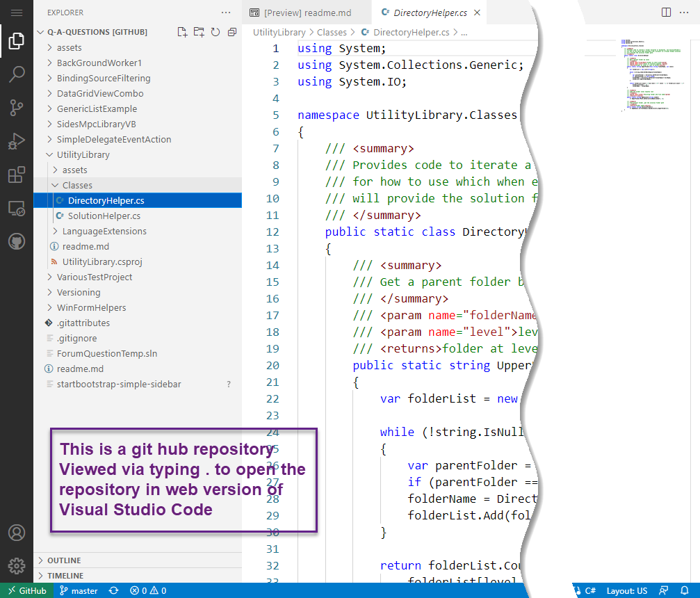The image size is (700, 598).
Task: Collapse all folders in explorer
Action: coord(231,32)
